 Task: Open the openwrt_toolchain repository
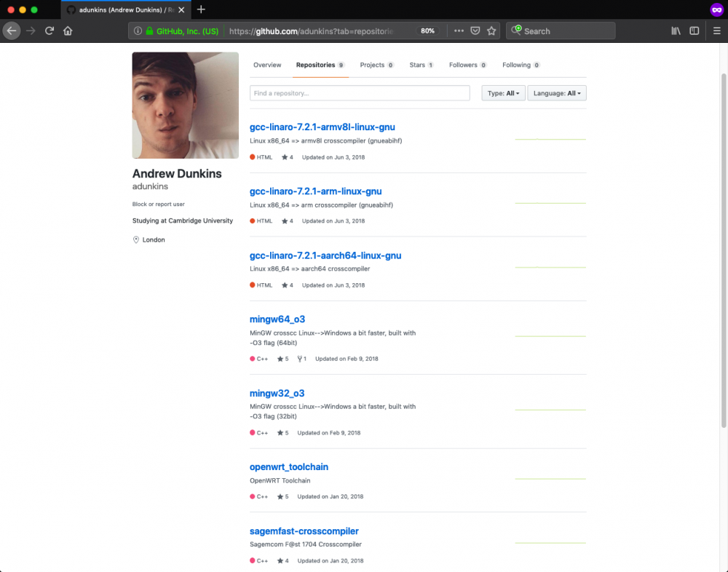(x=289, y=467)
